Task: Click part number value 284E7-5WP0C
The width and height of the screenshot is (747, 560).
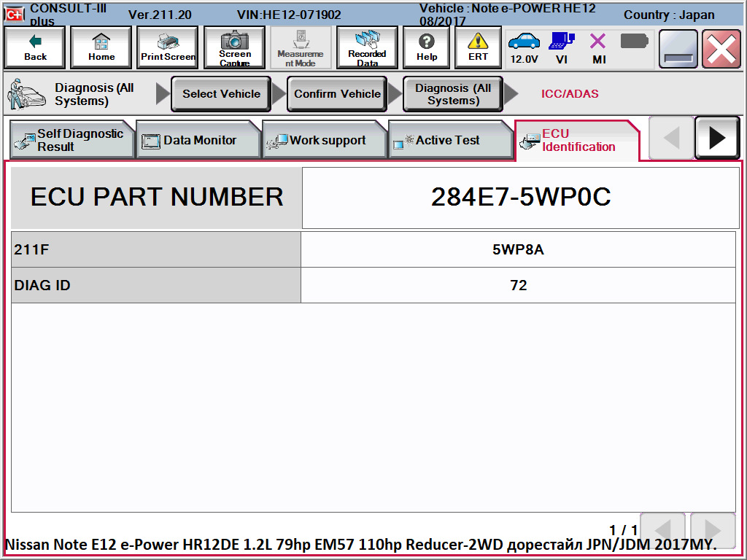Action: 521,197
